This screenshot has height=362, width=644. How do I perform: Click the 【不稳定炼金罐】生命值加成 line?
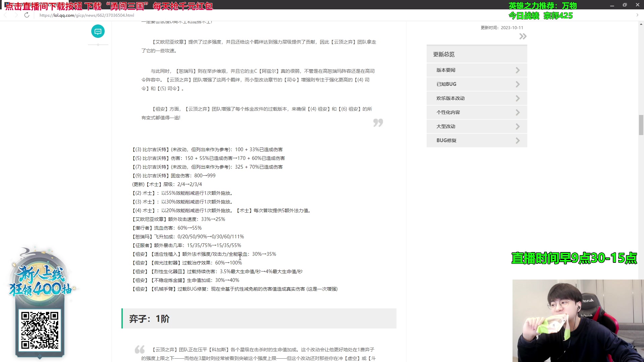(185, 280)
